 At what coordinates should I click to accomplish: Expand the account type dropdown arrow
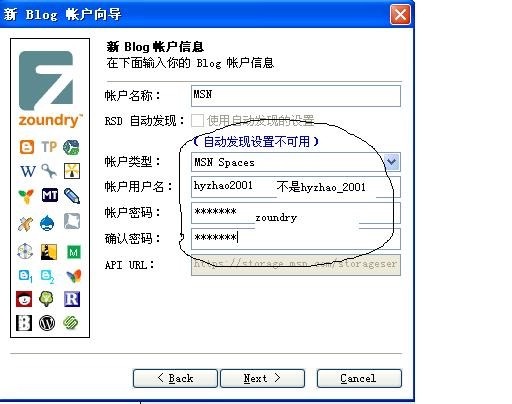tap(392, 162)
